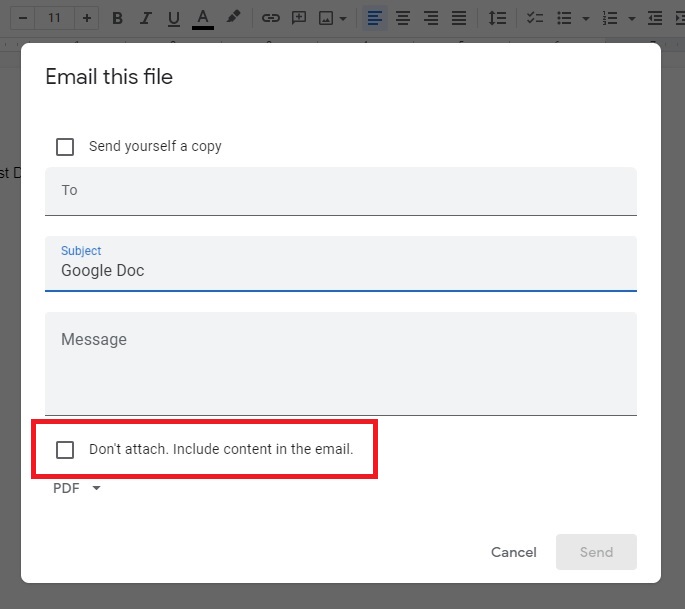Align text right
This screenshot has width=685, height=609.
click(x=431, y=18)
